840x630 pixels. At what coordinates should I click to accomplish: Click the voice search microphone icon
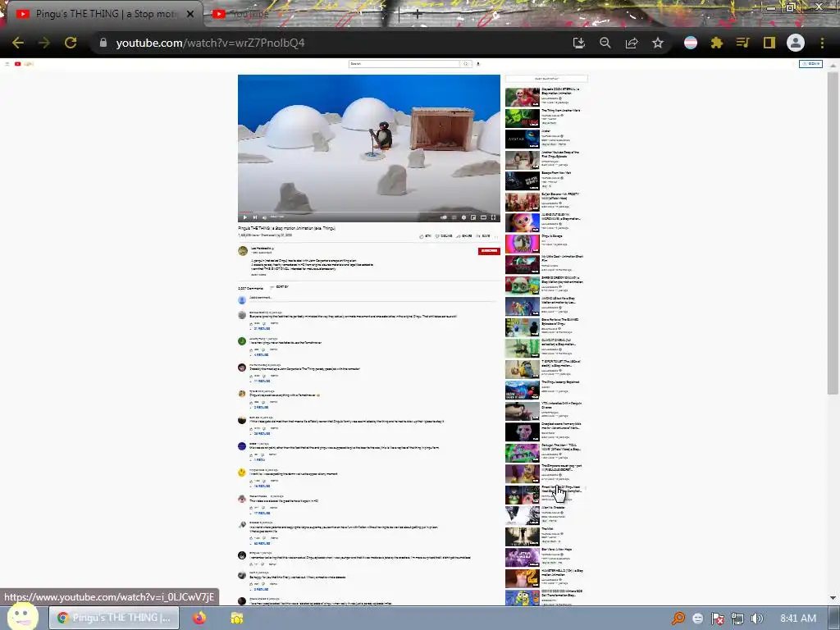click(x=478, y=64)
